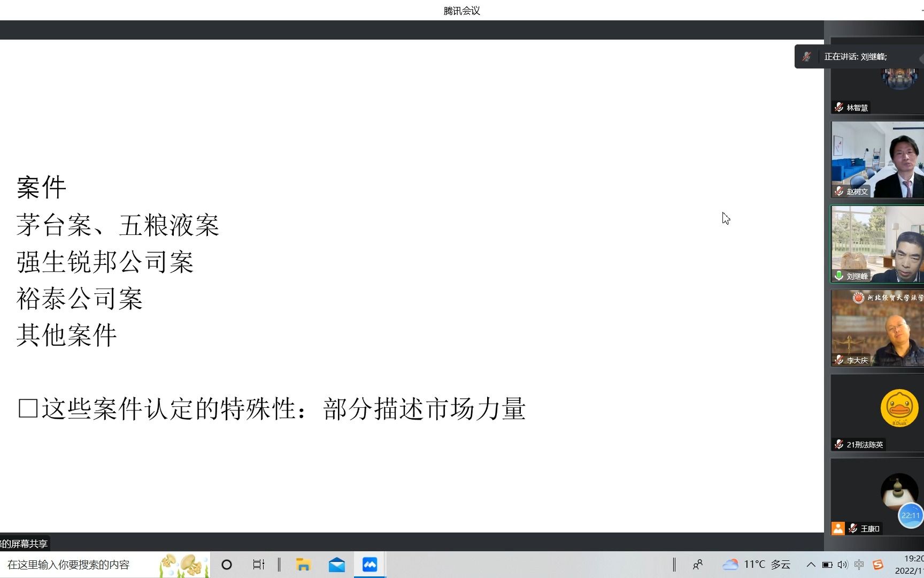The height and width of the screenshot is (578, 924).
Task: Click the muted mic icon next to 王康
Action: pos(853,528)
